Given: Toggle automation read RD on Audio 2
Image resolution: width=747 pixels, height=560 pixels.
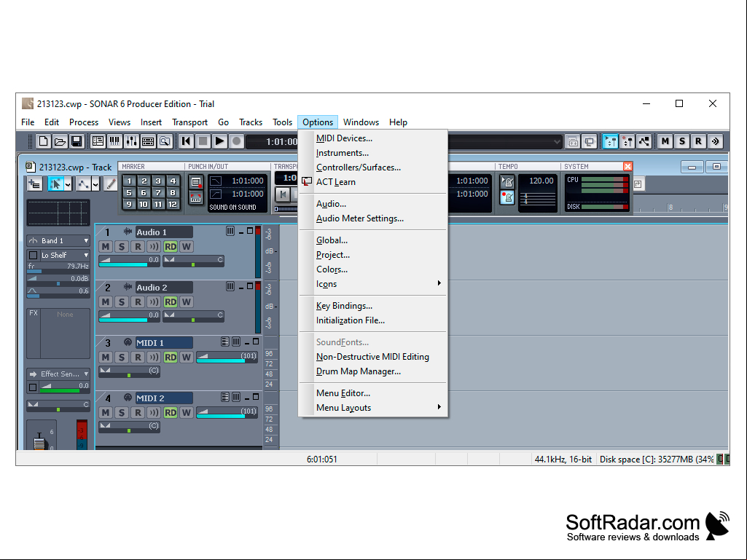Looking at the screenshot, I should 170,302.
